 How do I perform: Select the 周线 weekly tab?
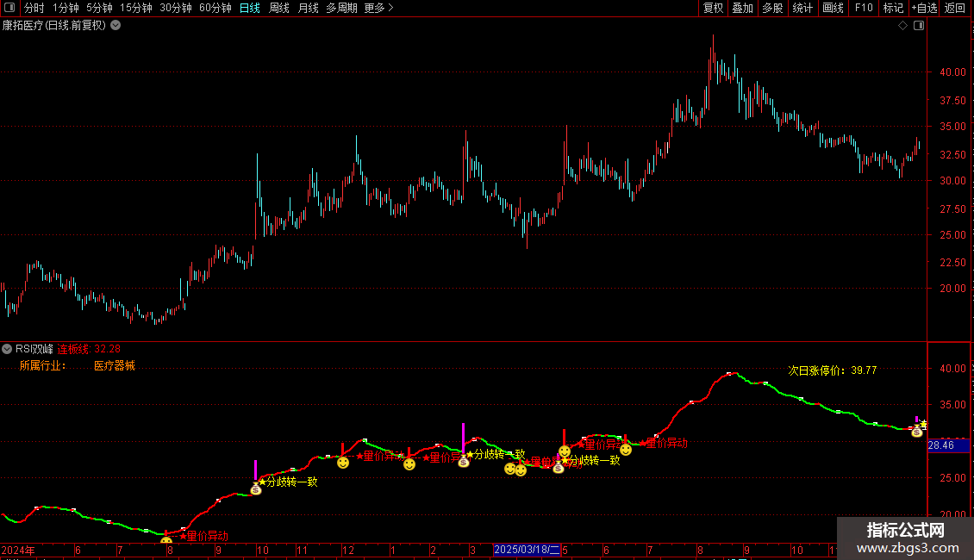(279, 8)
